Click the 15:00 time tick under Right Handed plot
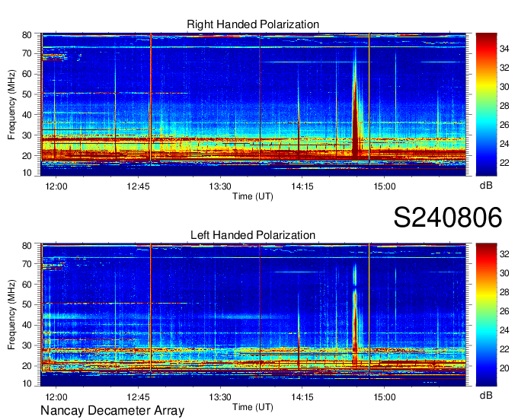The height and width of the screenshot is (420, 518). (385, 186)
